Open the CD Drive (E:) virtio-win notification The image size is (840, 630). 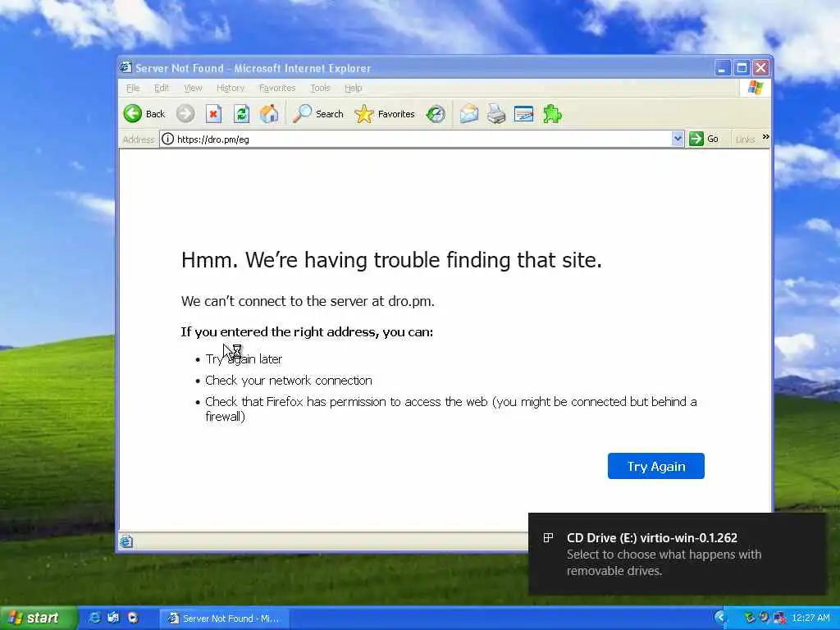pyautogui.click(x=677, y=554)
